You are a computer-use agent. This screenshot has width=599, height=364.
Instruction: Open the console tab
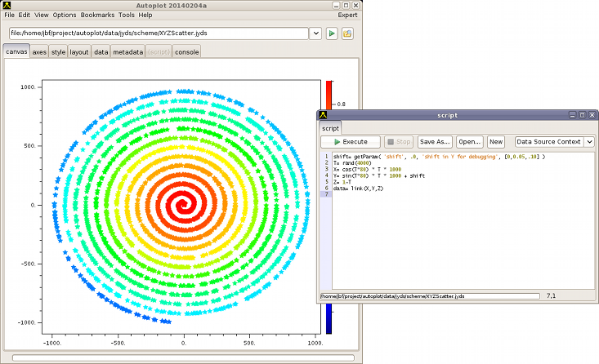(x=186, y=52)
